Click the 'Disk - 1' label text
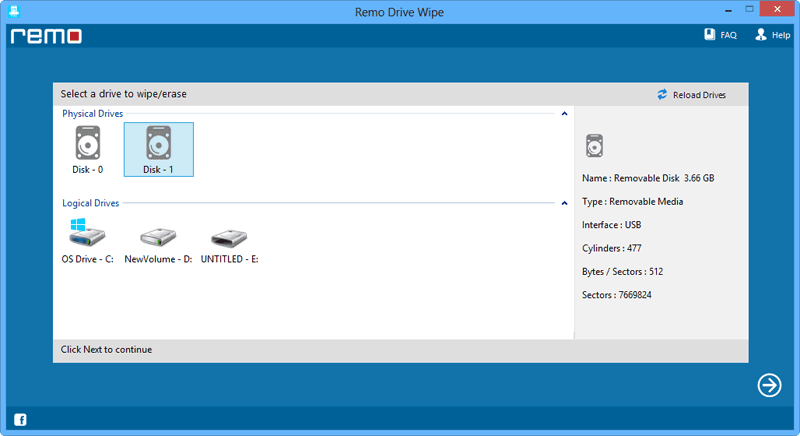The width and height of the screenshot is (800, 436). (x=158, y=169)
